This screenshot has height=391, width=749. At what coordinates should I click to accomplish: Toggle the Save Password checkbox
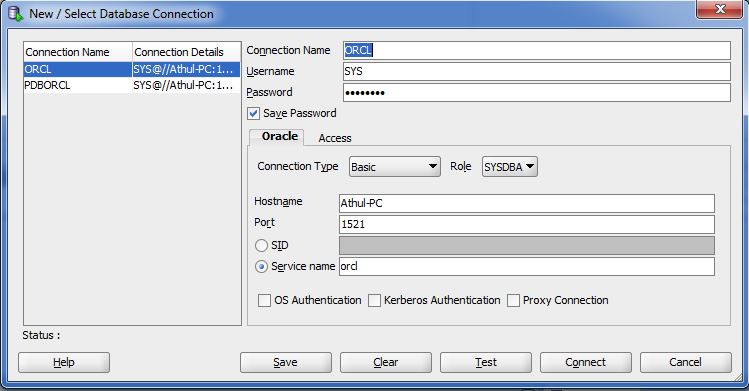pos(253,114)
